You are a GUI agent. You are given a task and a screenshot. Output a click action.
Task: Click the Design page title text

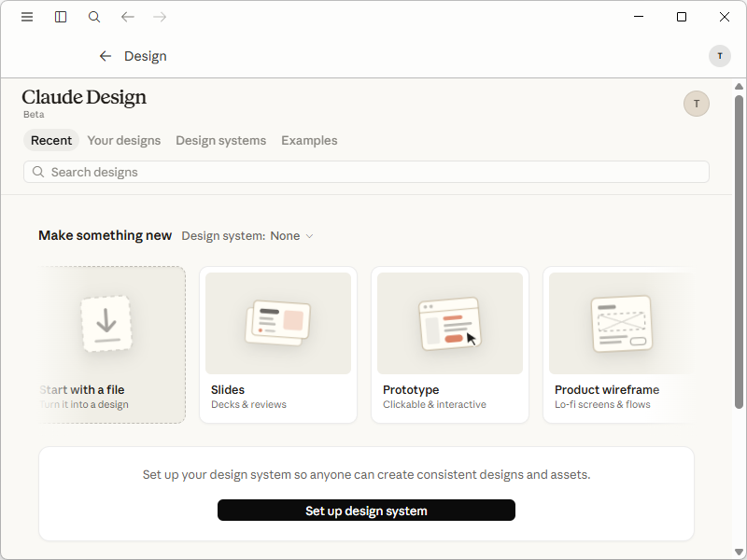pos(146,56)
